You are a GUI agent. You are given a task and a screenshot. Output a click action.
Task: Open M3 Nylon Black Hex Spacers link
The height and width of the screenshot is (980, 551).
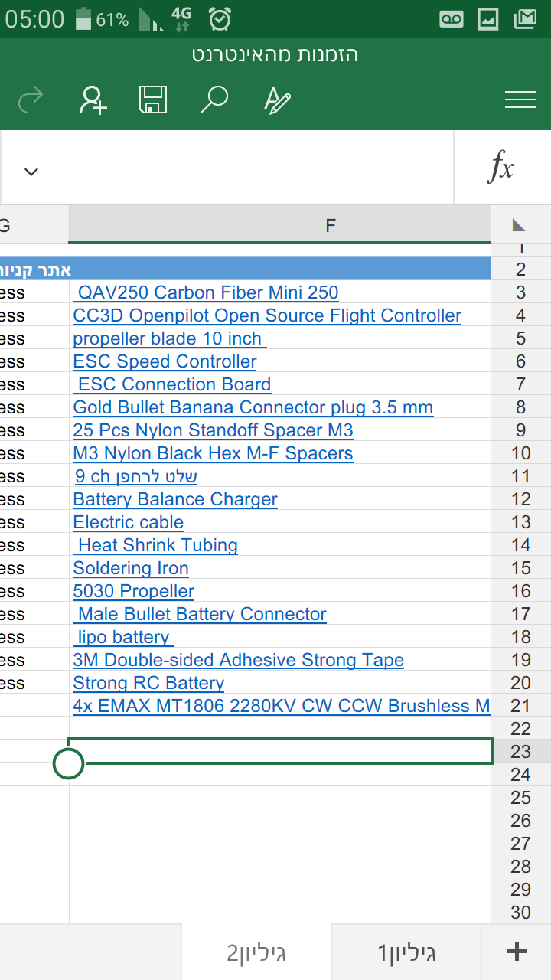tap(213, 453)
